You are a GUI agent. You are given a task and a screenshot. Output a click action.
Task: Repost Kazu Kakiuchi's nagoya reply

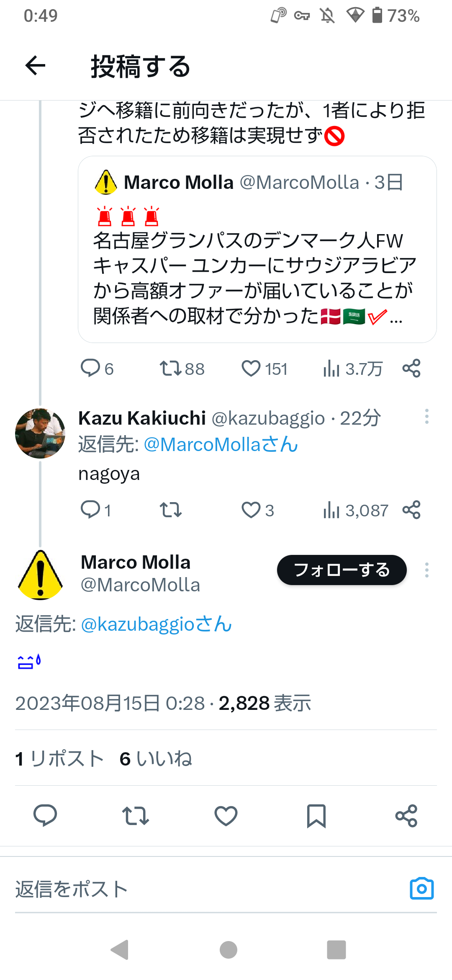click(171, 510)
